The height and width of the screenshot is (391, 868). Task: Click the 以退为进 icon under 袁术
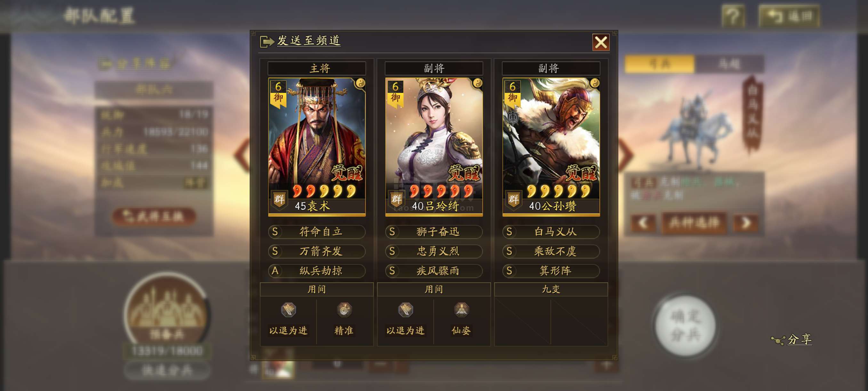click(288, 310)
